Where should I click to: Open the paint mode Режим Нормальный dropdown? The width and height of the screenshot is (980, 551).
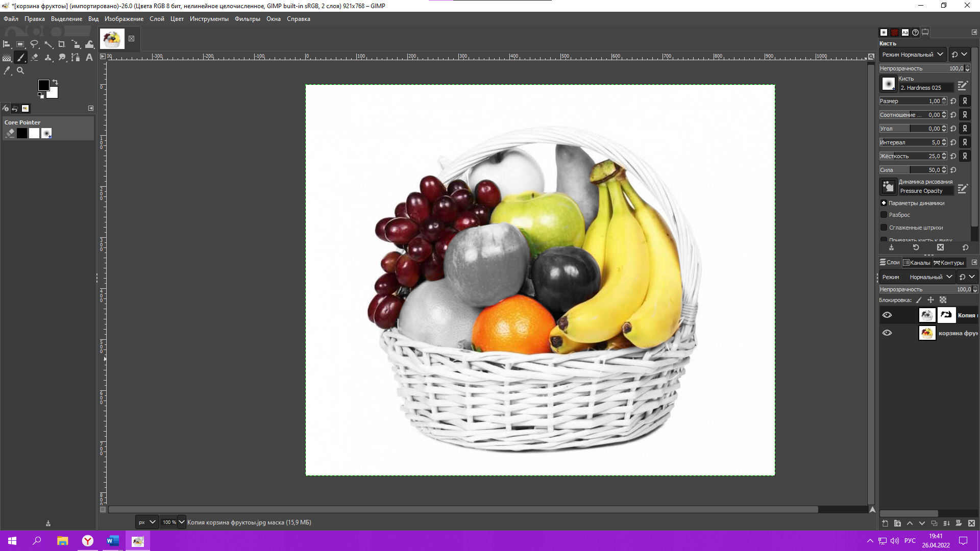click(x=913, y=55)
